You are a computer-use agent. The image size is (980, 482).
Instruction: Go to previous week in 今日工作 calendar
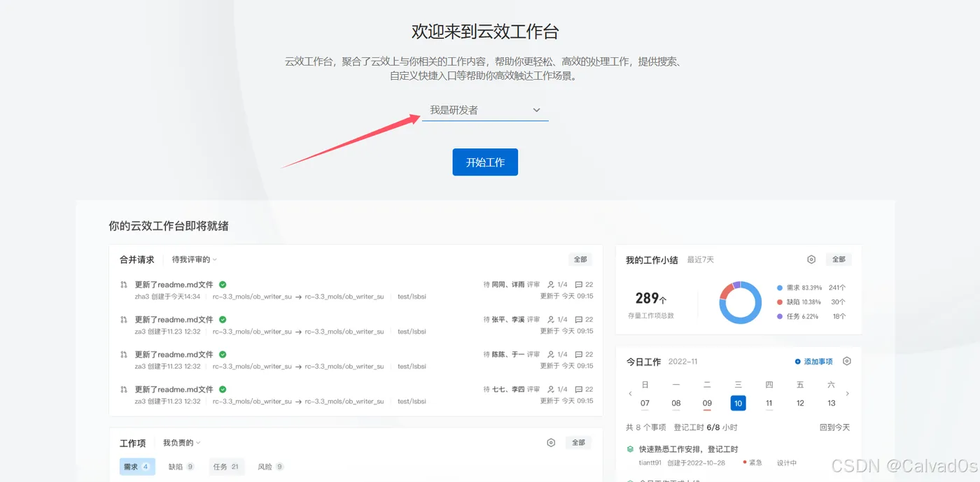click(630, 394)
